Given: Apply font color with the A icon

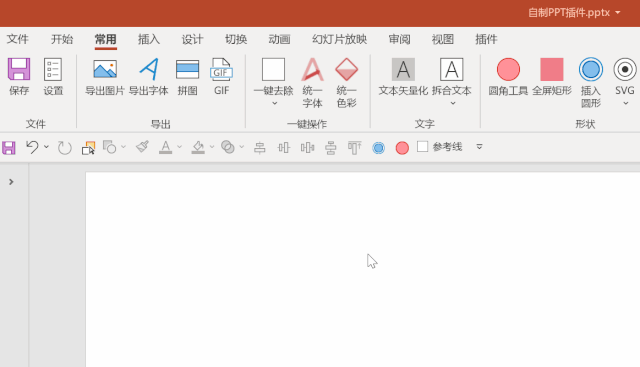Looking at the screenshot, I should click(165, 147).
